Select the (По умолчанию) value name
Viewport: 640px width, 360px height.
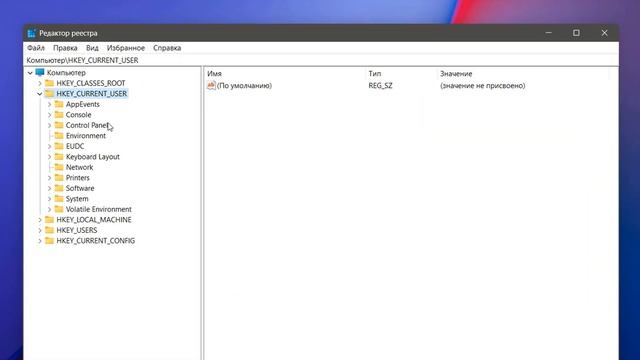[x=244, y=86]
